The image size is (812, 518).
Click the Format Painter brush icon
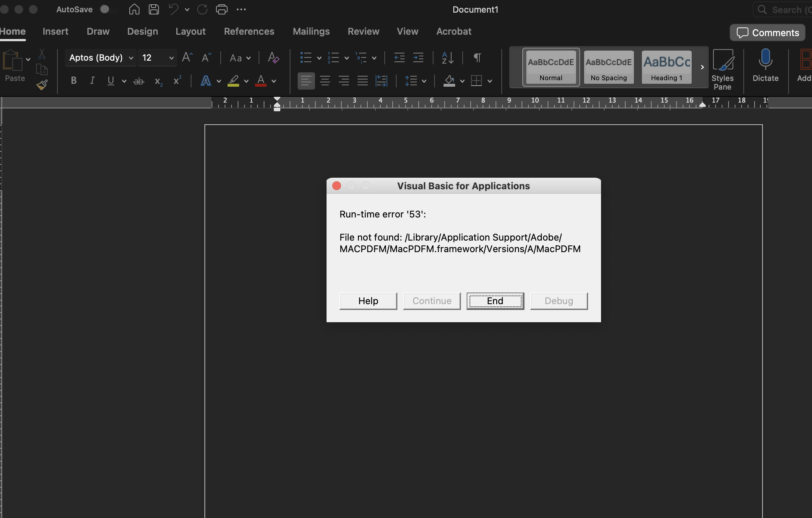point(42,85)
